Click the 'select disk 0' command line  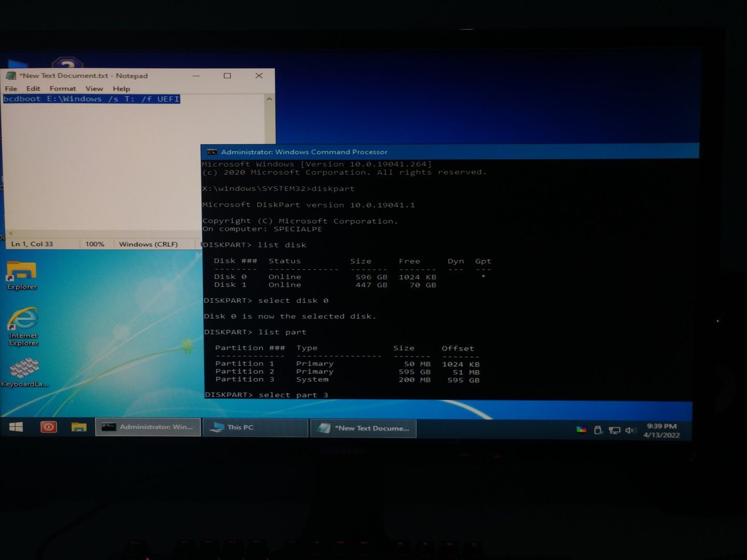pos(266,301)
